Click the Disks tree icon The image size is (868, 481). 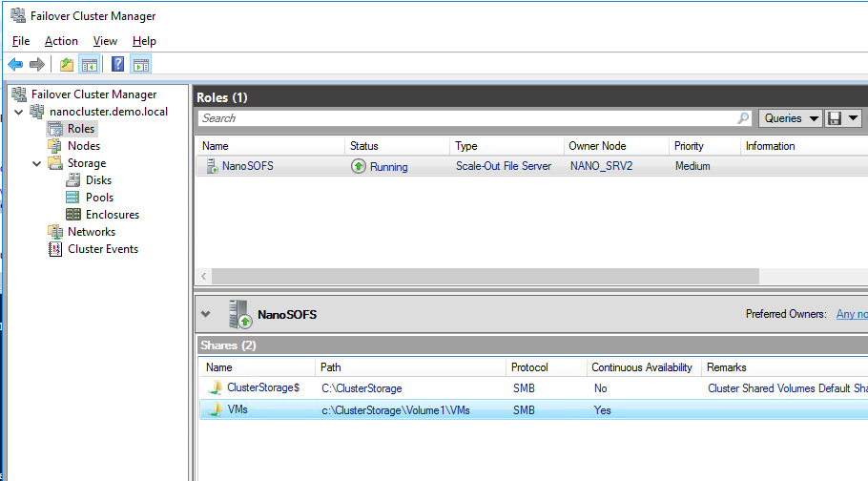click(72, 180)
